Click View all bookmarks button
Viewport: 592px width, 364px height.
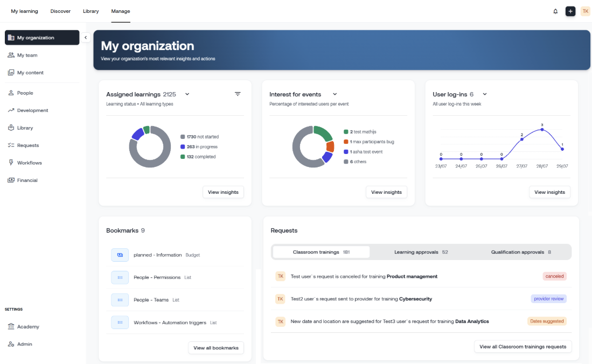tap(216, 348)
